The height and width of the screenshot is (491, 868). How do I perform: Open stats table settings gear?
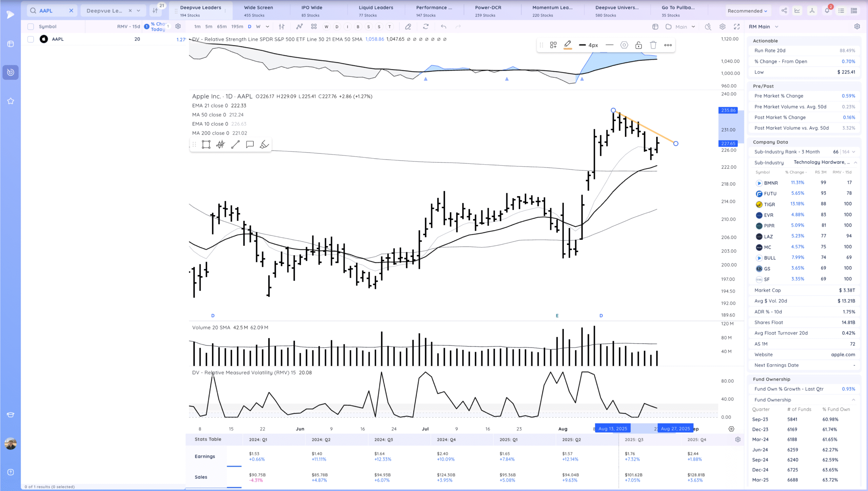[x=737, y=439]
